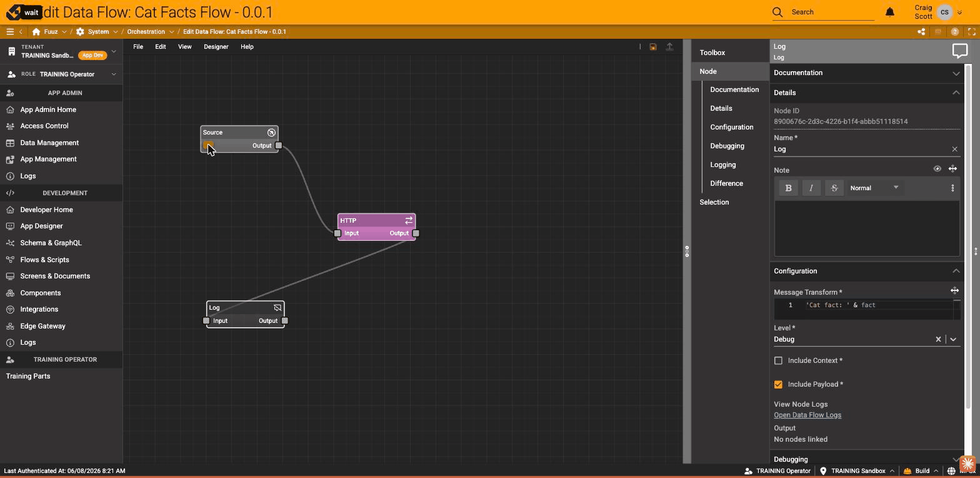The width and height of the screenshot is (980, 478).
Task: Click the Bold formatting button in Note
Action: coord(788,188)
